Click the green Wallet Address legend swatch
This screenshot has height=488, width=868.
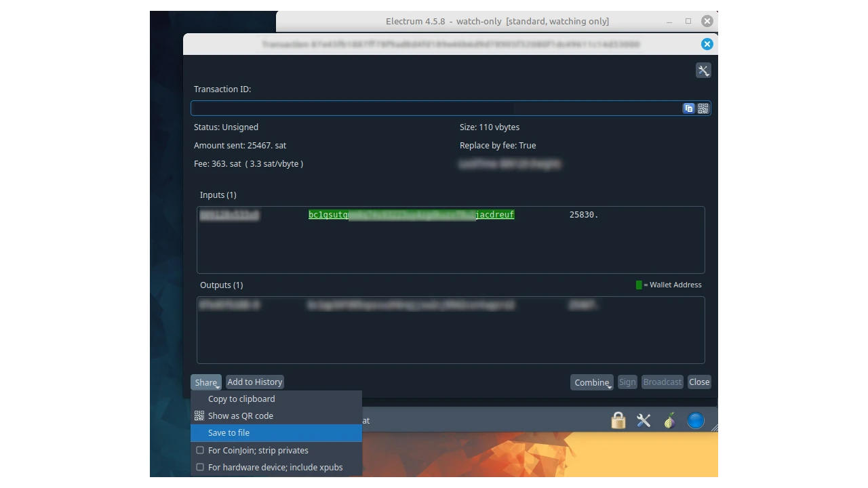tap(639, 285)
